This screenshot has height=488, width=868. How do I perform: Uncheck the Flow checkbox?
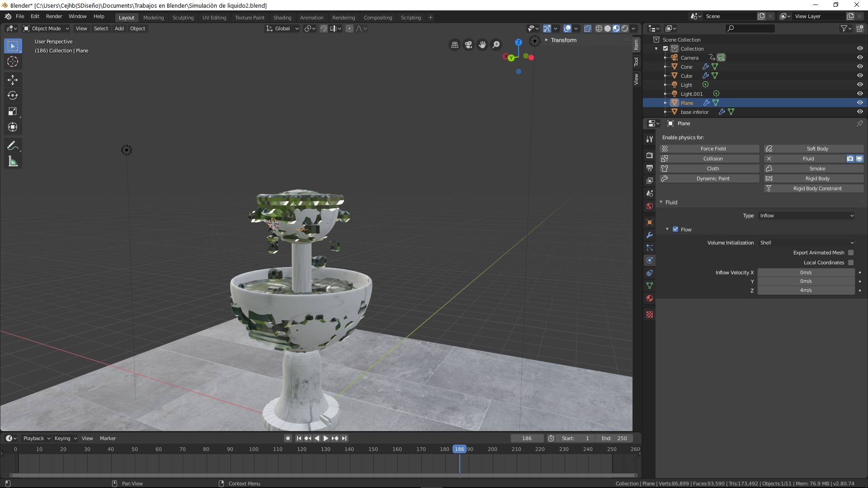pos(675,230)
